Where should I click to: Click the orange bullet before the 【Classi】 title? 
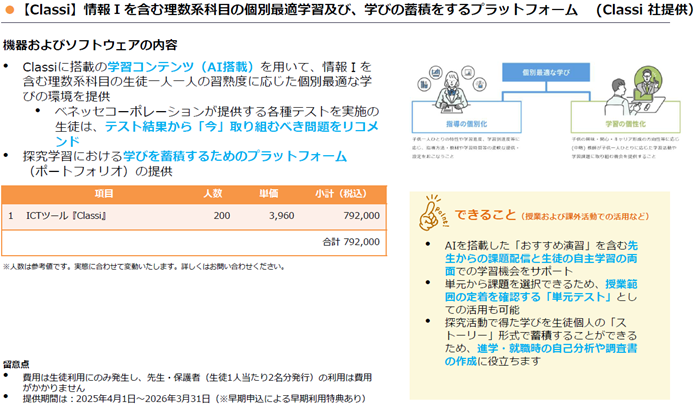tap(9, 10)
